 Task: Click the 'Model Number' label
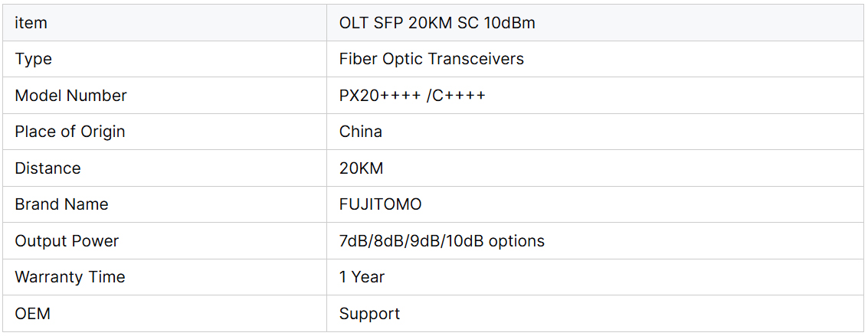coord(70,96)
